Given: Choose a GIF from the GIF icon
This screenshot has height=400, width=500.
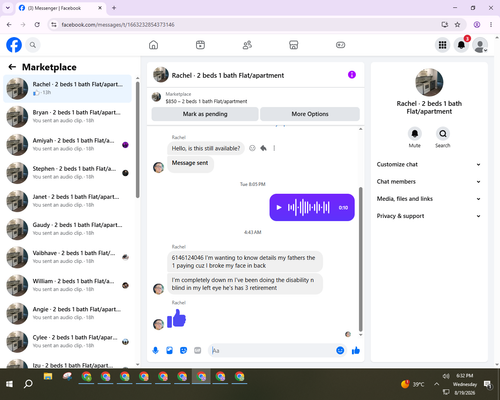Looking at the screenshot, I should [x=198, y=350].
